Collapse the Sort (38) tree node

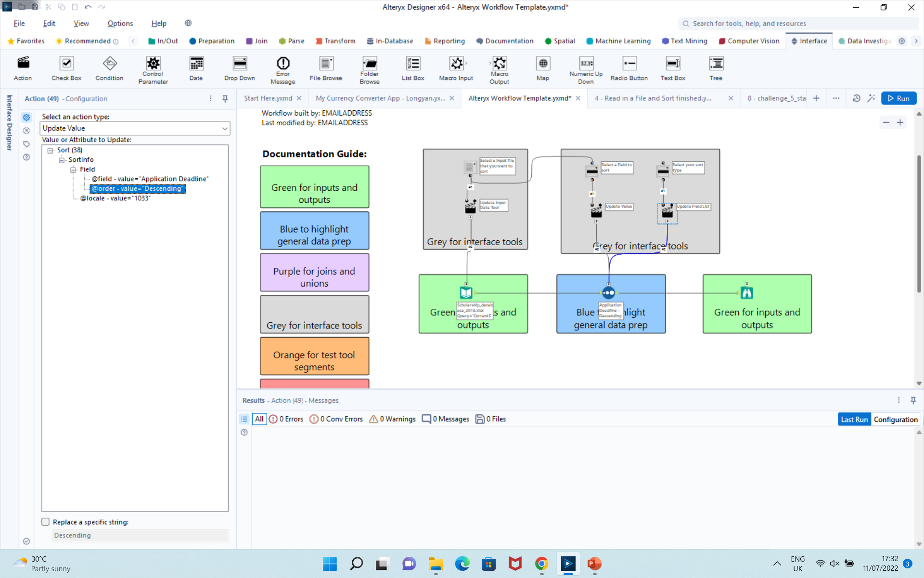(x=51, y=150)
